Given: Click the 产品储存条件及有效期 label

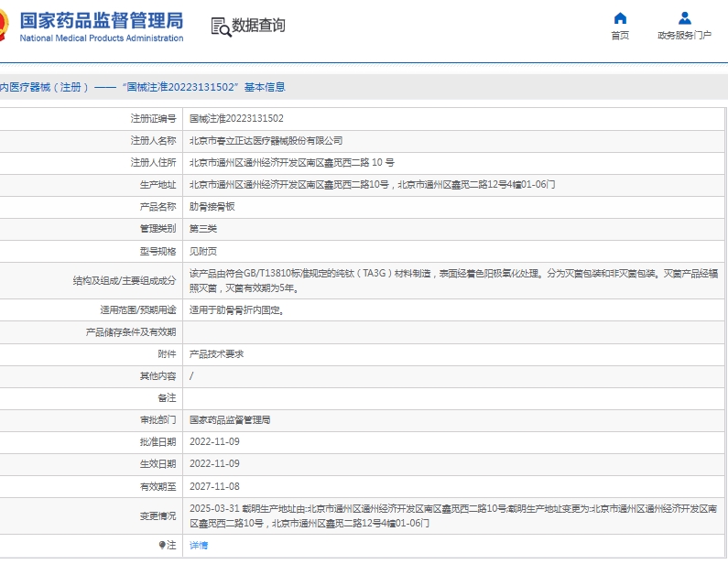Looking at the screenshot, I should tap(131, 332).
